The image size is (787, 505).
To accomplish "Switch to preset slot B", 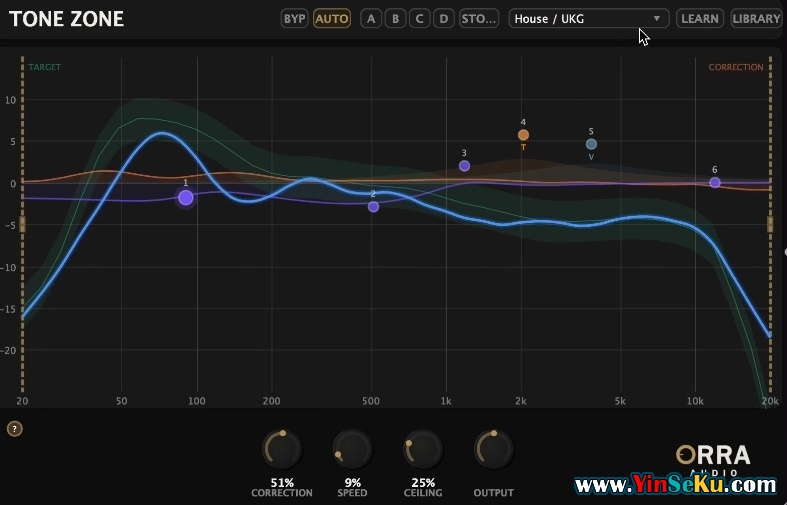I will 395,19.
